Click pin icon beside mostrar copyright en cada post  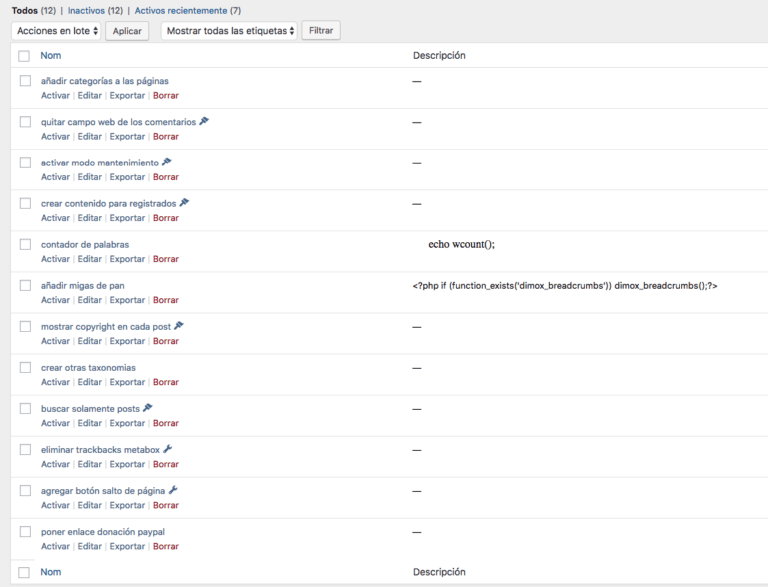(179, 325)
